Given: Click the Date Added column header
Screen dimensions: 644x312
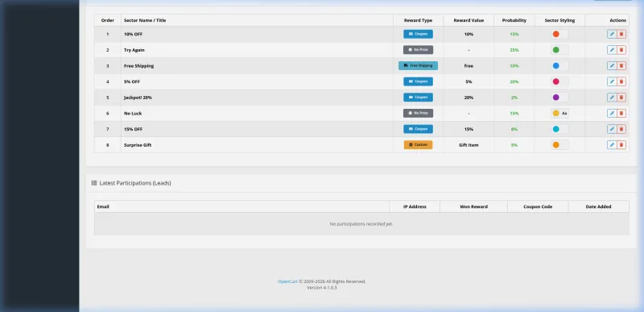Looking at the screenshot, I should (598, 206).
